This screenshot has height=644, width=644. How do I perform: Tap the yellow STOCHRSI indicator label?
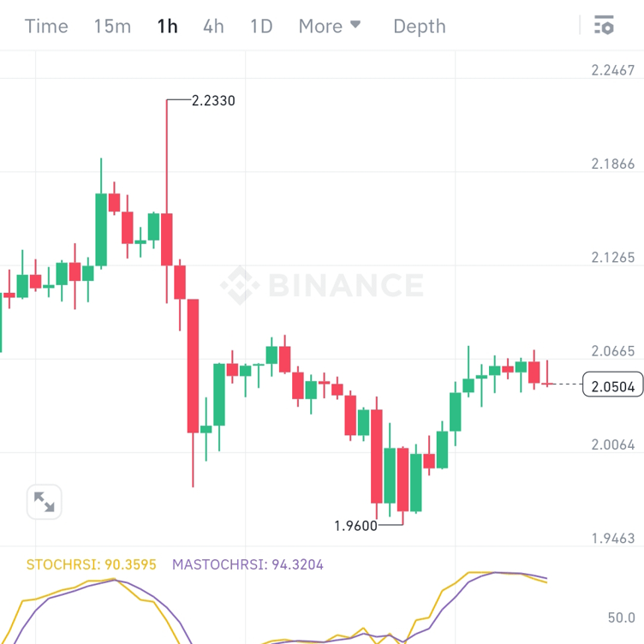click(x=92, y=564)
